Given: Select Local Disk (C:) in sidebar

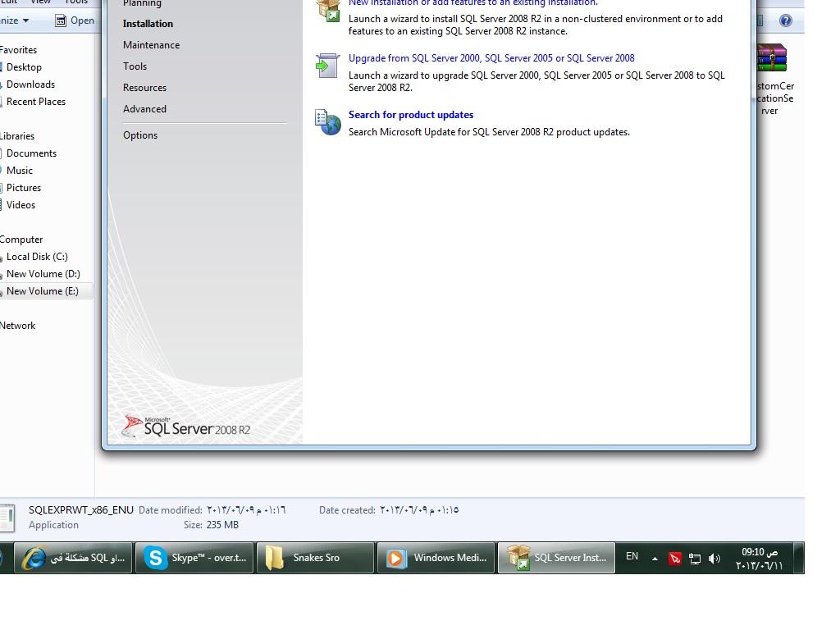Looking at the screenshot, I should [37, 257].
